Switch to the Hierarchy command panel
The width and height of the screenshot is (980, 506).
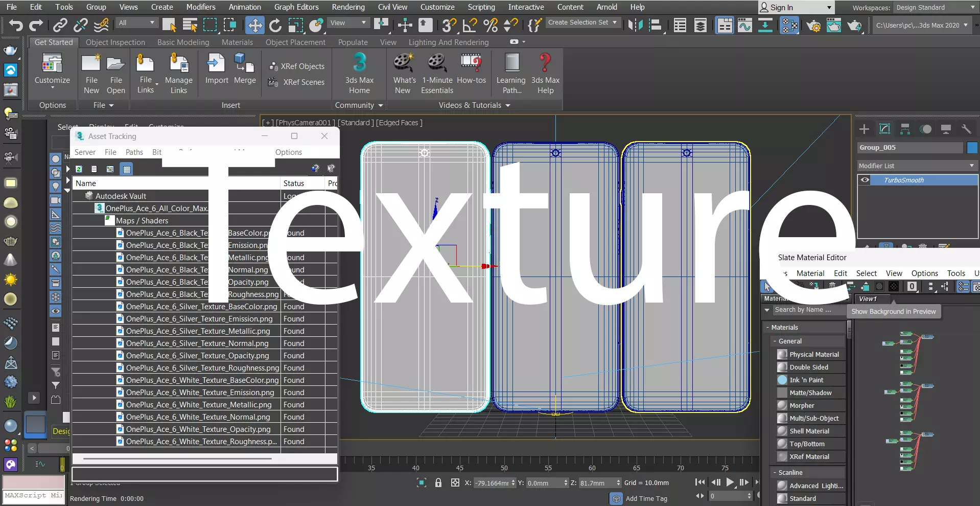click(905, 129)
